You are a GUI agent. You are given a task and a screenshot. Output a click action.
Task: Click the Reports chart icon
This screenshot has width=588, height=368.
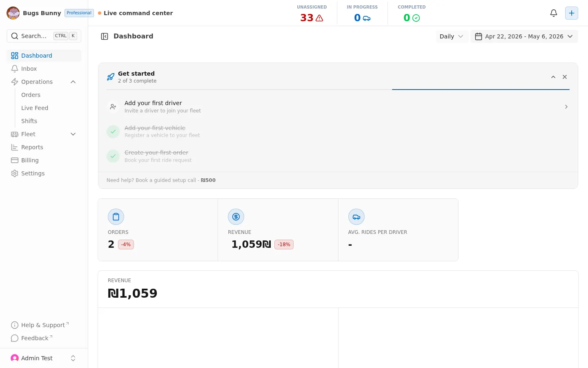[15, 147]
